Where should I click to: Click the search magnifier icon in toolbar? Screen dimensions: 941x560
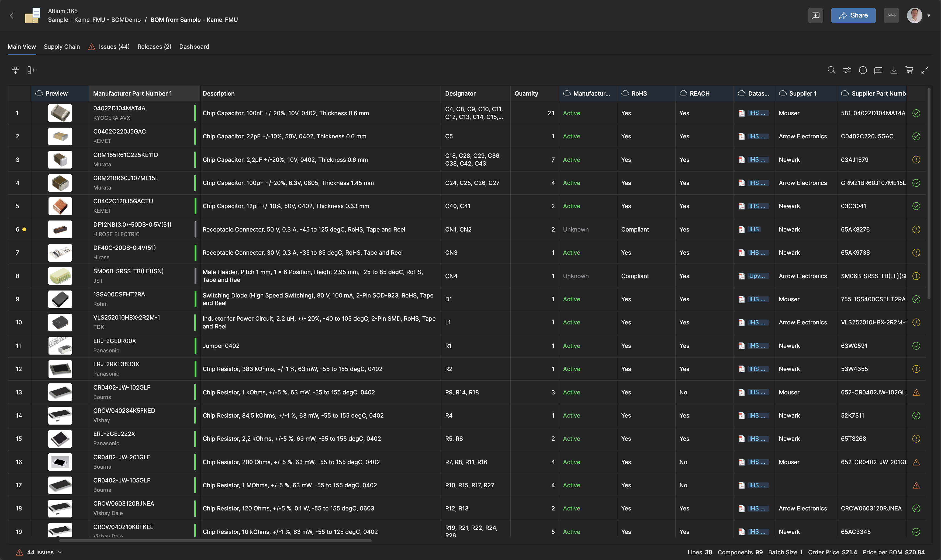coord(831,70)
